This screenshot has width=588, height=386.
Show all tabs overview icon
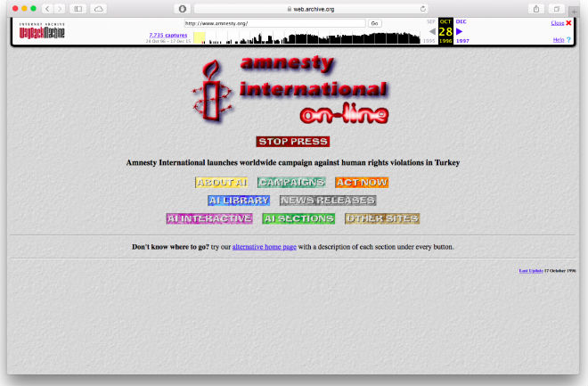tap(557, 9)
